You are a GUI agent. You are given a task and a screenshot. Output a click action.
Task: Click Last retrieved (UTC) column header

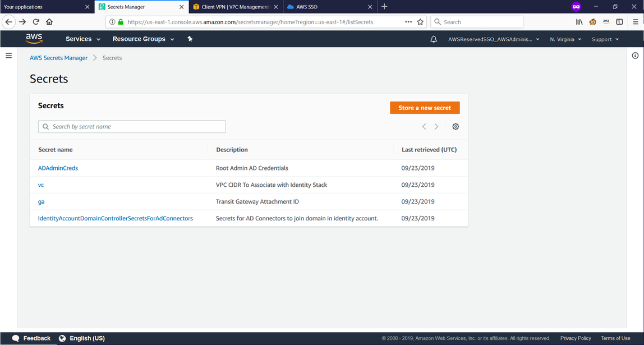tap(429, 149)
